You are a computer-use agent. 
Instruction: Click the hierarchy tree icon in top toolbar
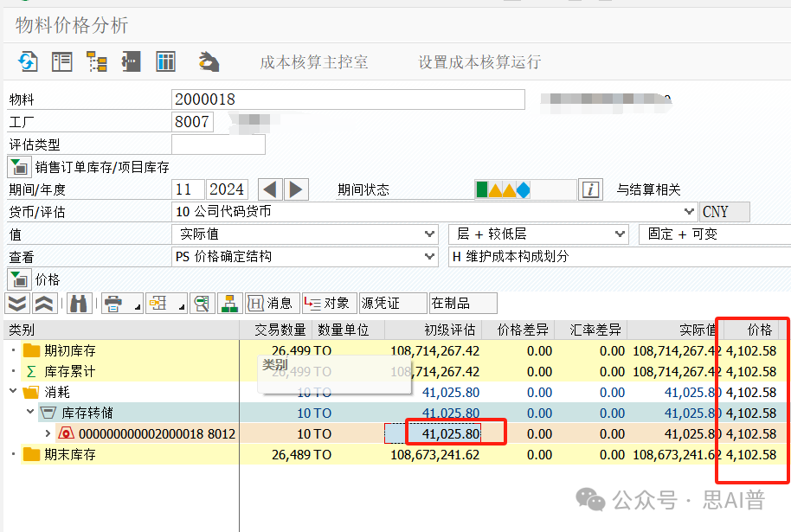pos(96,61)
